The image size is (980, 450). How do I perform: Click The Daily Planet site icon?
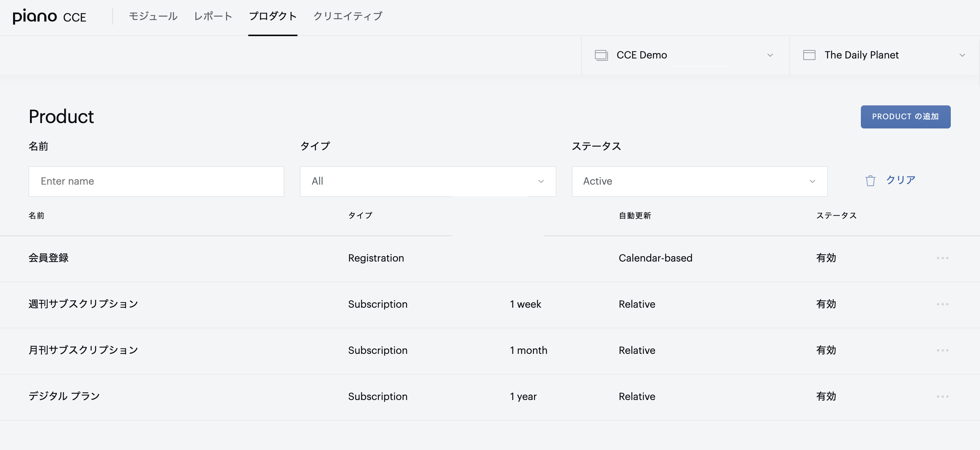[x=809, y=55]
